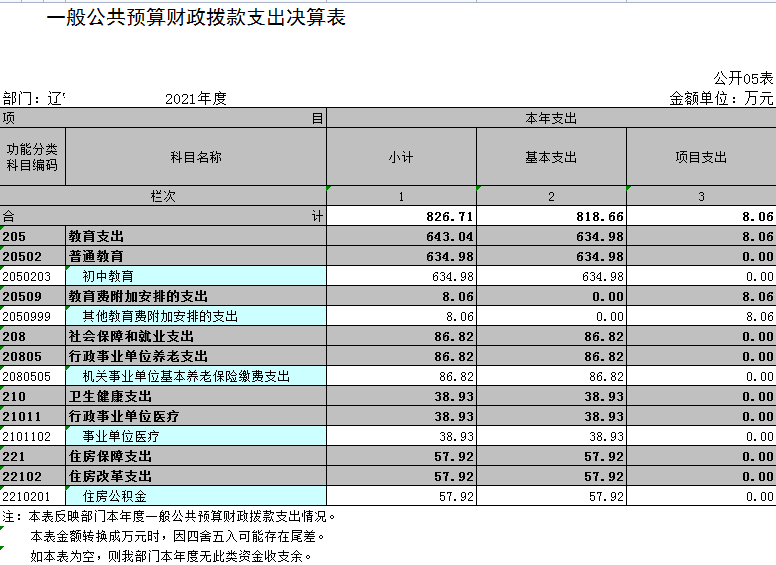The height and width of the screenshot is (565, 776).
Task: Select code cell 22102
Action: click(33, 476)
